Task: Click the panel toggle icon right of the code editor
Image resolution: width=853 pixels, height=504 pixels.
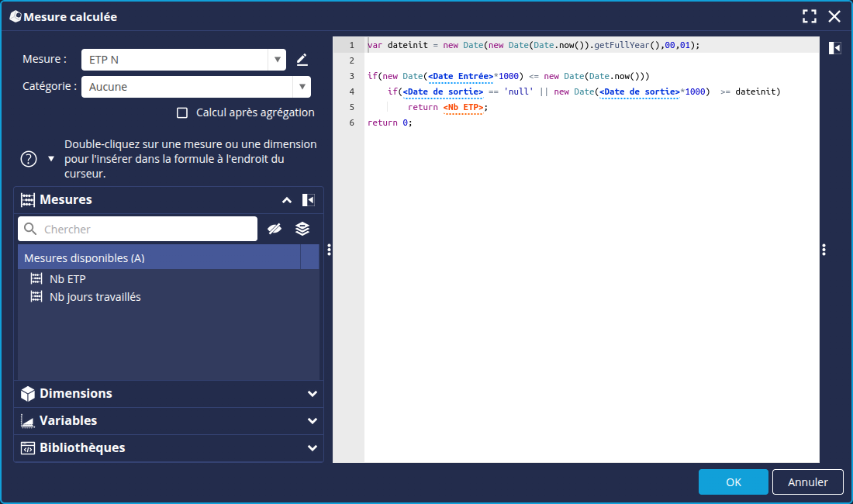Action: coord(834,48)
